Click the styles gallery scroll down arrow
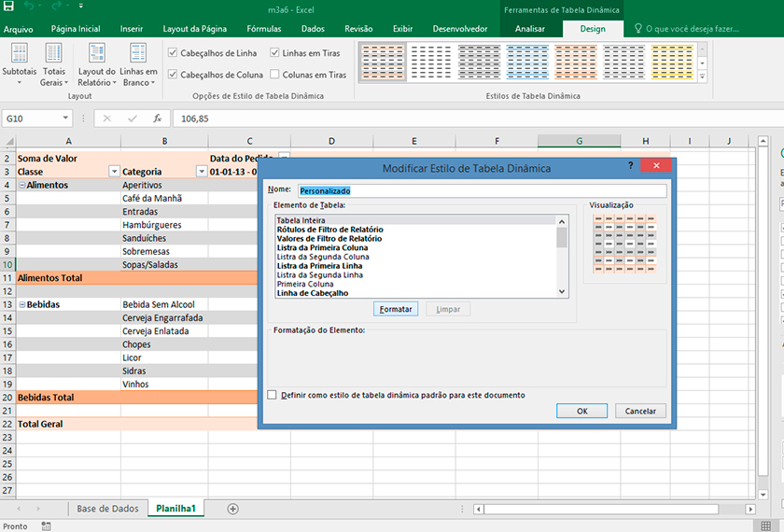 702,63
